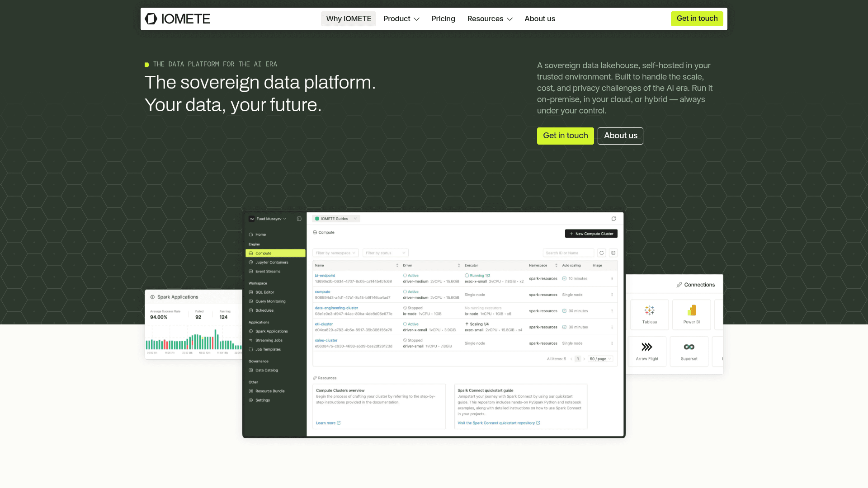868x488 pixels.
Task: Click the Connections panel heading
Action: 696,285
